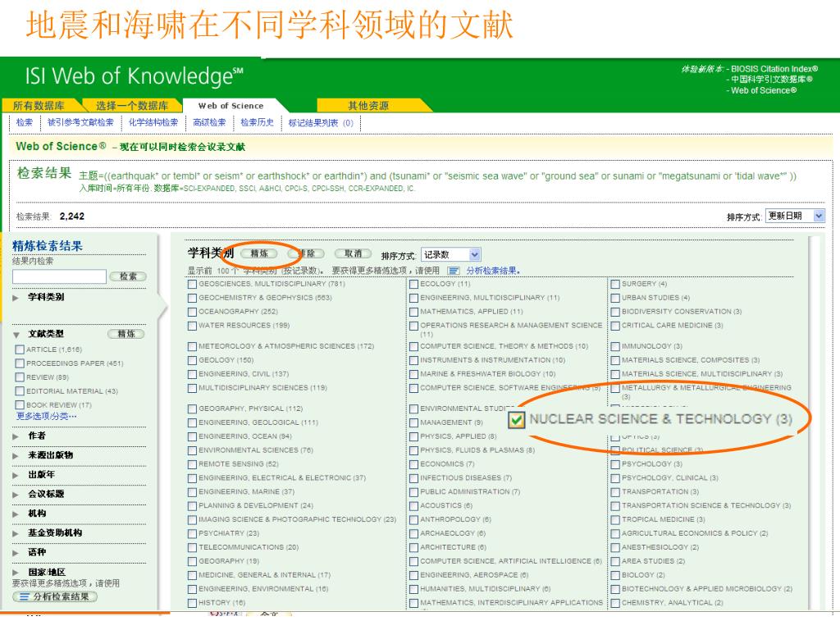Image resolution: width=840 pixels, height=630 pixels.
Task: Follow the 更多选项/分类 link
Action: [47, 416]
